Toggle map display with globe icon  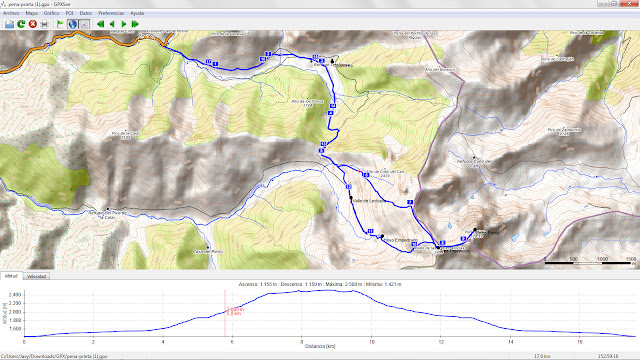pos(73,24)
